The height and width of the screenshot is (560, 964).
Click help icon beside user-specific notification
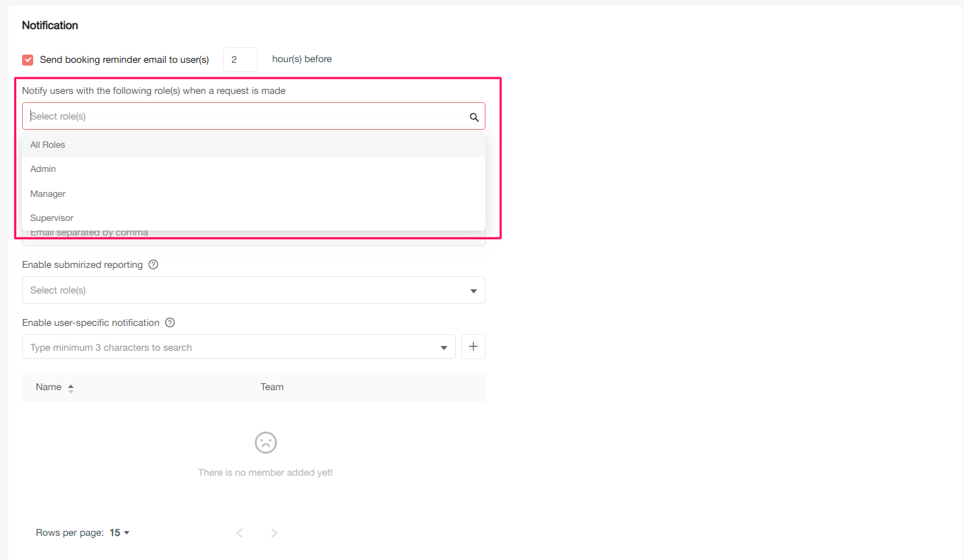[170, 322]
